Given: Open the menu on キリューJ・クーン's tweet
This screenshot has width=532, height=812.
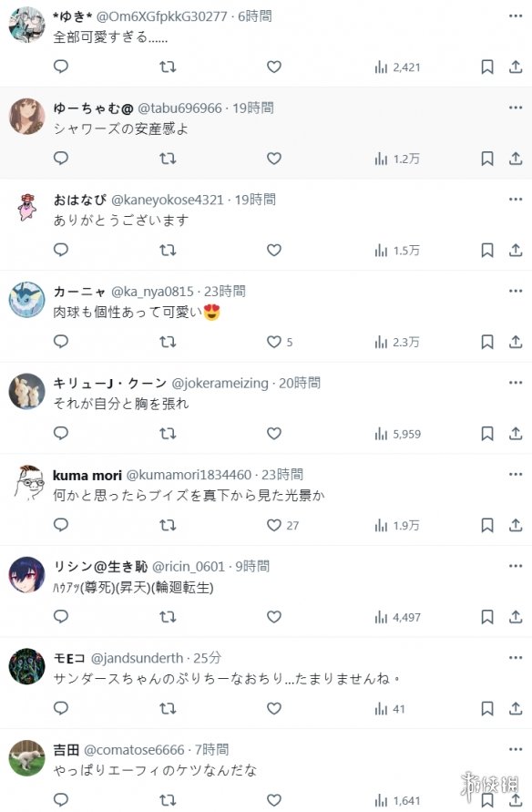Looking at the screenshot, I should pos(516,383).
